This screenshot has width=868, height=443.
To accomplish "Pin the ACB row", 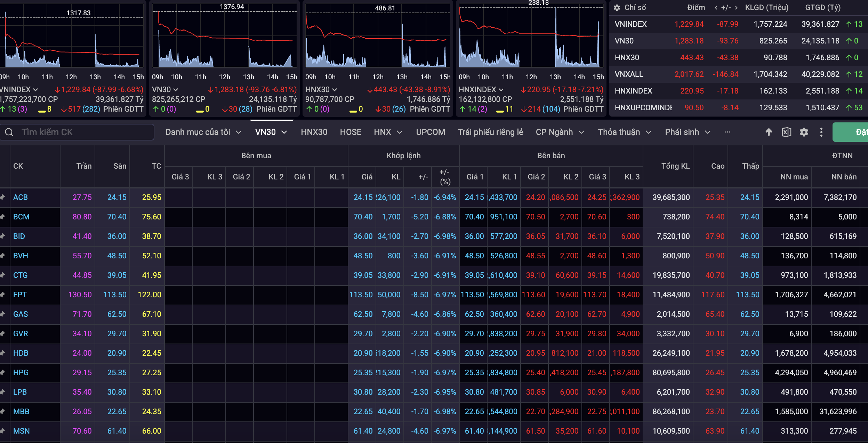I will click(x=2, y=197).
